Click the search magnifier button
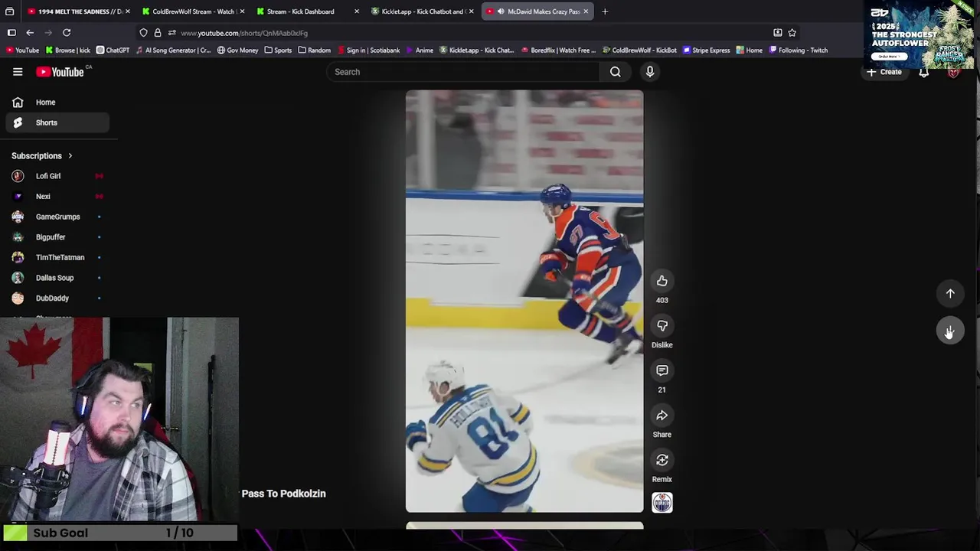 [616, 72]
